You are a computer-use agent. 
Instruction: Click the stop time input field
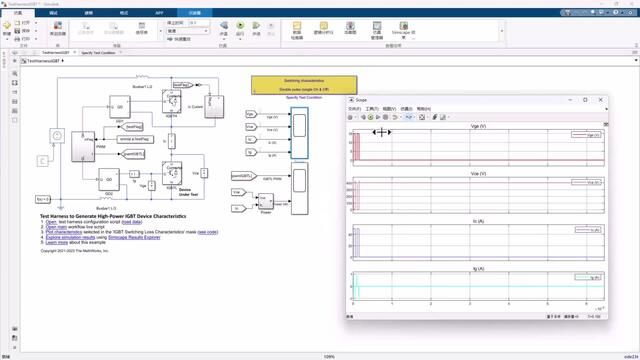click(199, 23)
